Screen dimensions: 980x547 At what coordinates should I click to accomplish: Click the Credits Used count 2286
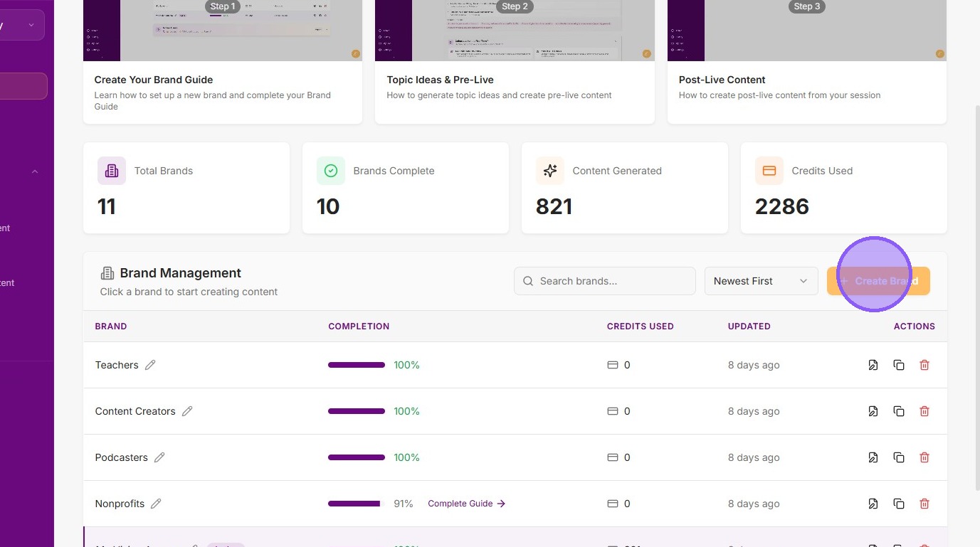click(x=782, y=206)
